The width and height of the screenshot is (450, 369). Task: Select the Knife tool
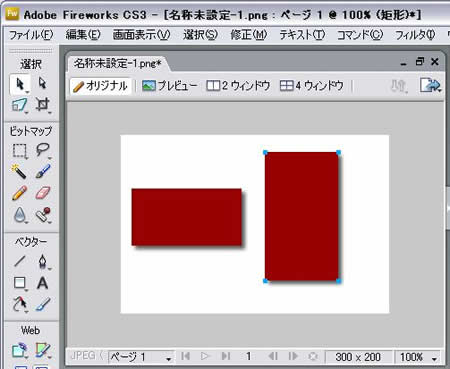(43, 304)
